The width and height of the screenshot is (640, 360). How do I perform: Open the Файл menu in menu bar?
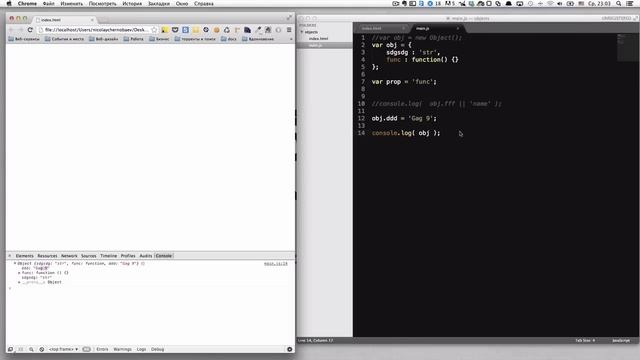tap(49, 3)
